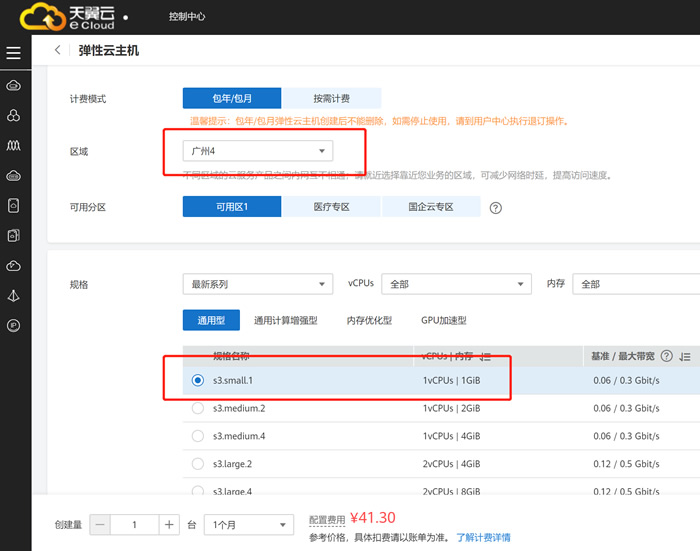
Task: Click the minus icon to decrease quantity
Action: (100, 525)
